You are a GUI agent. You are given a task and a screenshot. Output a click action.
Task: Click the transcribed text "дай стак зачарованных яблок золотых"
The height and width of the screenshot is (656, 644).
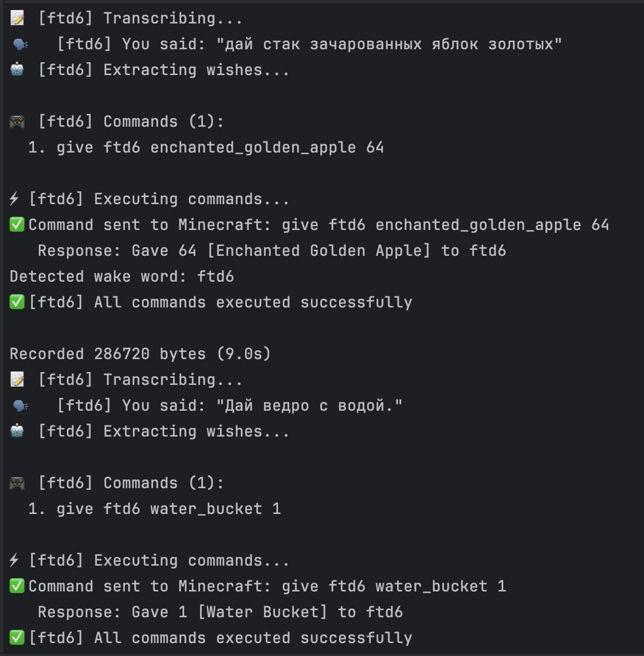pyautogui.click(x=389, y=44)
